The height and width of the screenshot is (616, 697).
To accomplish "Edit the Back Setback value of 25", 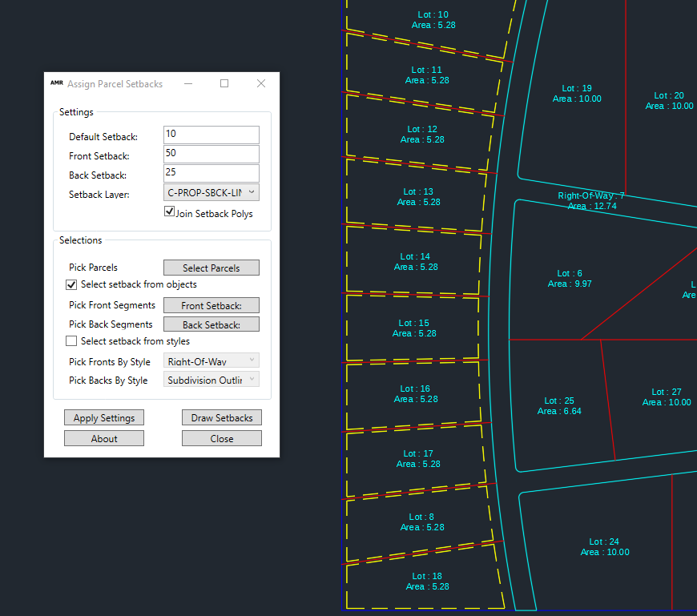I will (211, 172).
